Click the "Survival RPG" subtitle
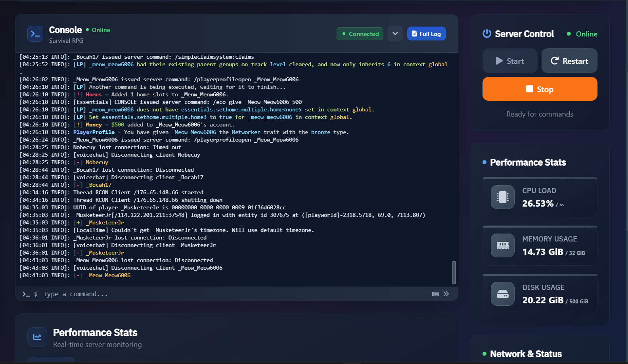The height and width of the screenshot is (364, 628). point(66,41)
